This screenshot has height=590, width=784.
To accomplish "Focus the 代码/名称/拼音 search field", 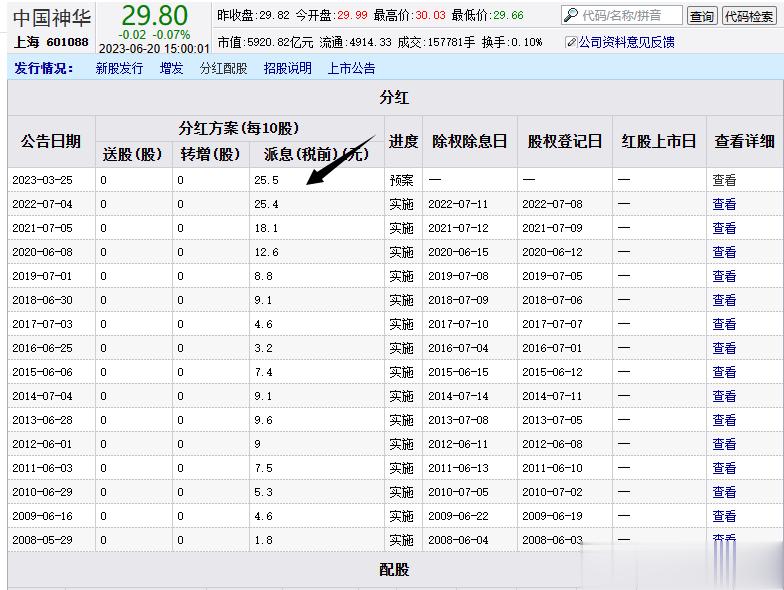I will point(622,16).
